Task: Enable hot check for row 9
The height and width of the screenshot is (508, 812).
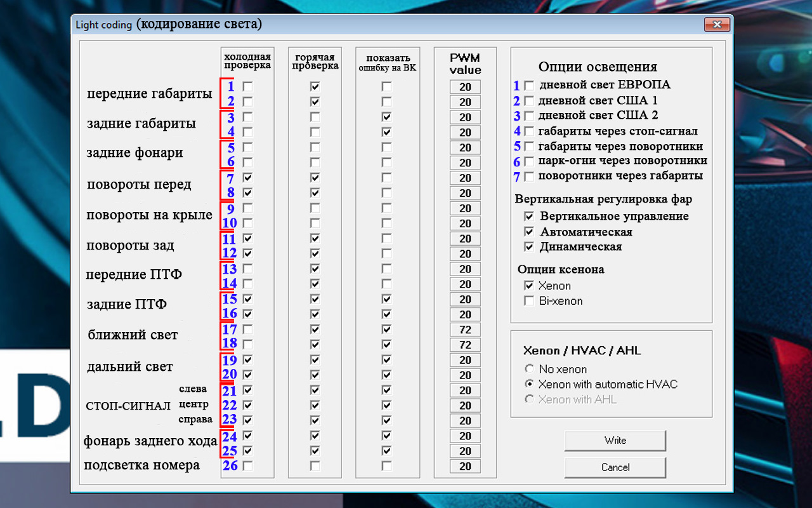Action: click(x=315, y=208)
